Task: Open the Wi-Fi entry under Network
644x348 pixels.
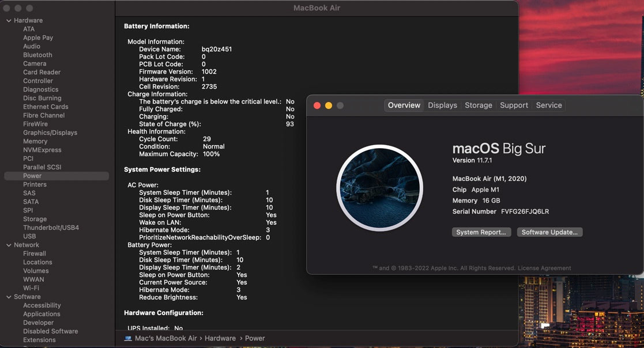Action: 31,288
